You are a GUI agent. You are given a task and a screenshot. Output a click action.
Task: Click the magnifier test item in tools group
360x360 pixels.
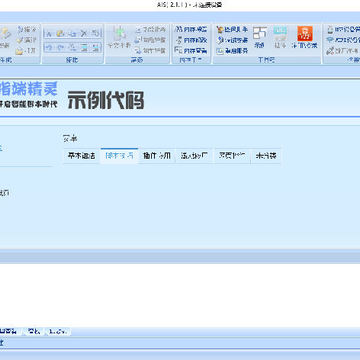[x=232, y=40]
